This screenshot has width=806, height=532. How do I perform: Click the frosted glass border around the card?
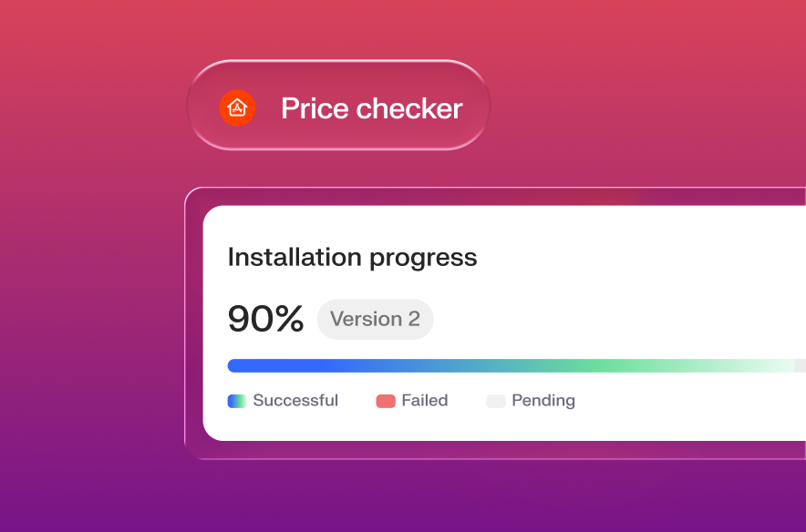(193, 319)
